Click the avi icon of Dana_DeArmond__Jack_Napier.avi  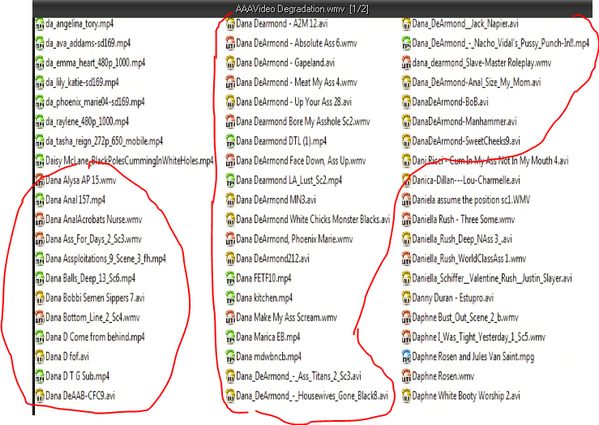coord(406,24)
